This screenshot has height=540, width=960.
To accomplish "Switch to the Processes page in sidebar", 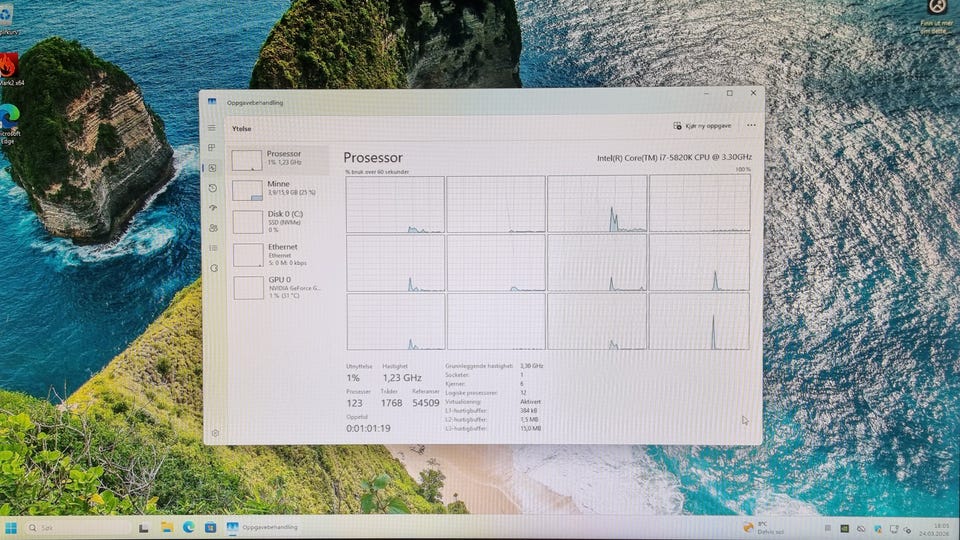I will pos(212,148).
